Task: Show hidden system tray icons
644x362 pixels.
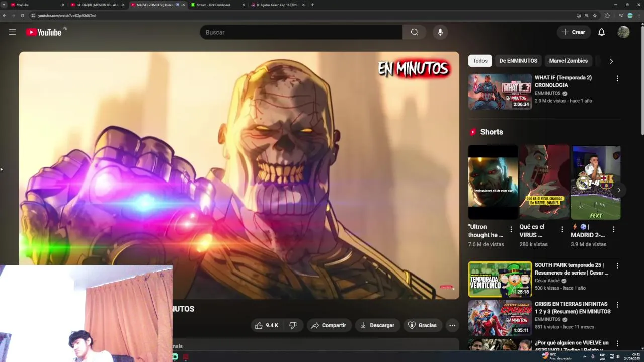Action: pyautogui.click(x=584, y=356)
